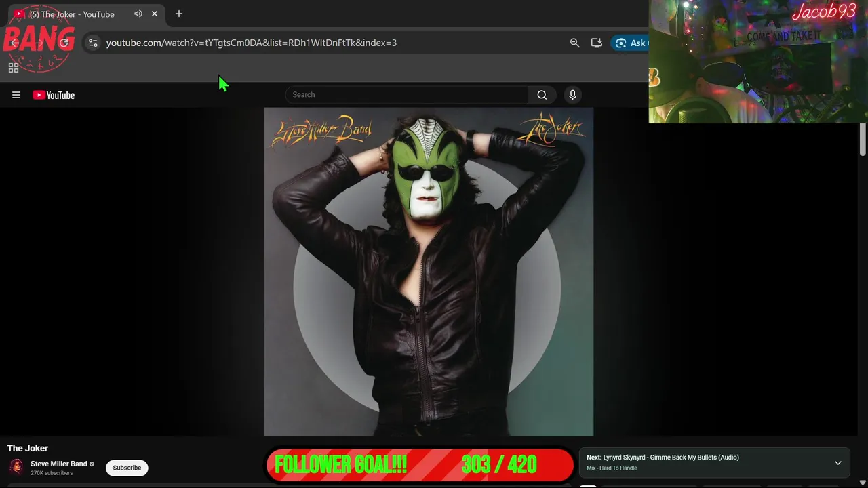
Task: Close the The Joker YouTube tab
Action: 155,14
